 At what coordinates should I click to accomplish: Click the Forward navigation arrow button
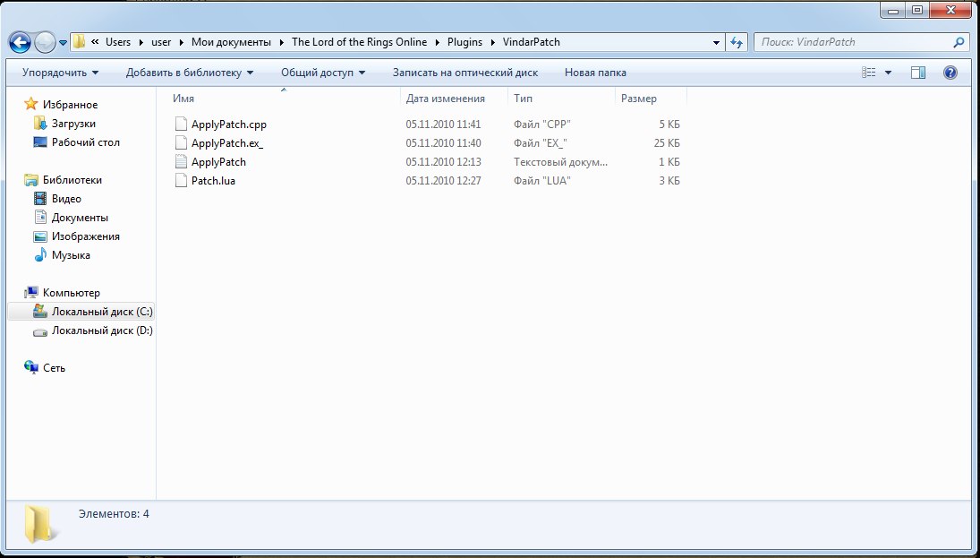tap(45, 42)
